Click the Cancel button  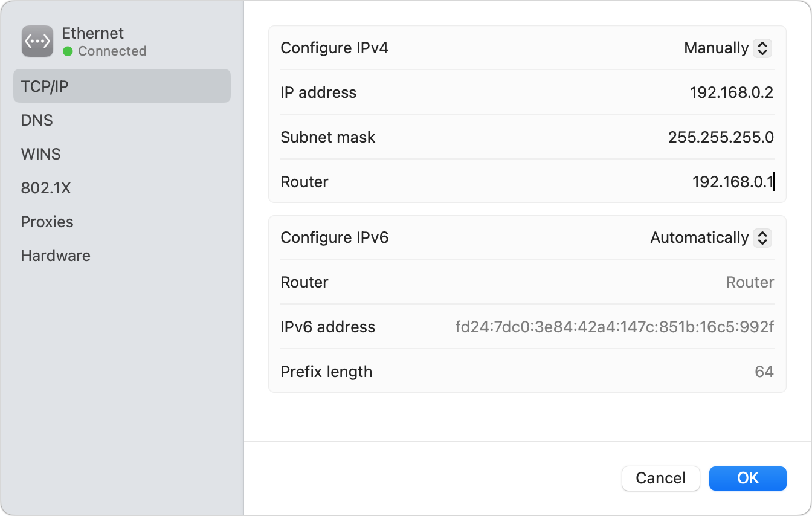[660, 478]
